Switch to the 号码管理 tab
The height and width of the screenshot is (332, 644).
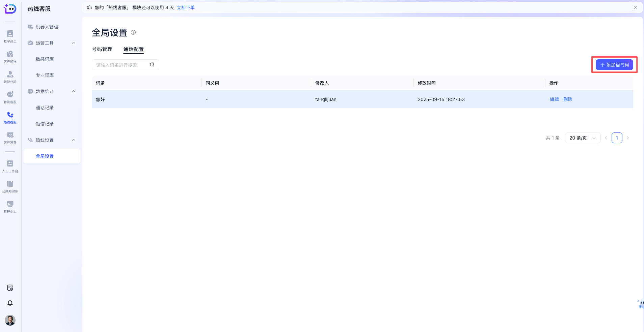102,49
